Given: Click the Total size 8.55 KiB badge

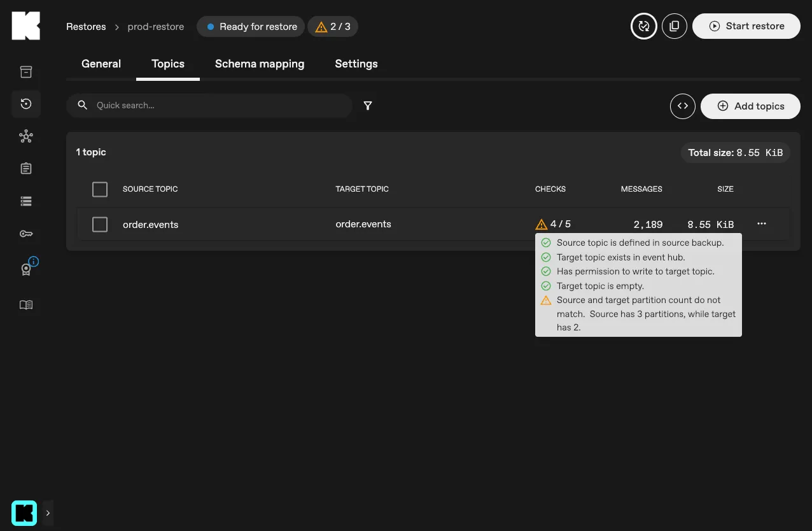Looking at the screenshot, I should [x=736, y=153].
